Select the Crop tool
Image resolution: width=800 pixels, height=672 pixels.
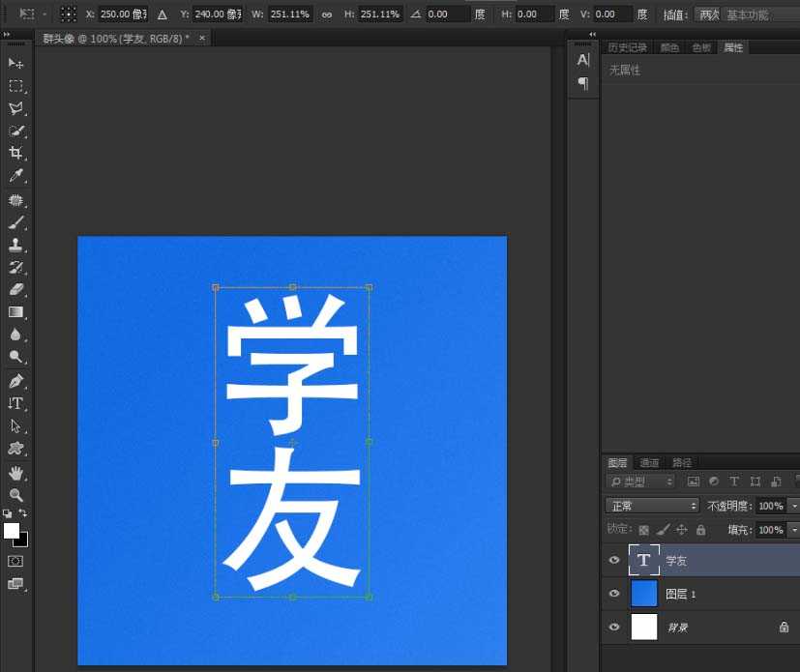pyautogui.click(x=13, y=155)
